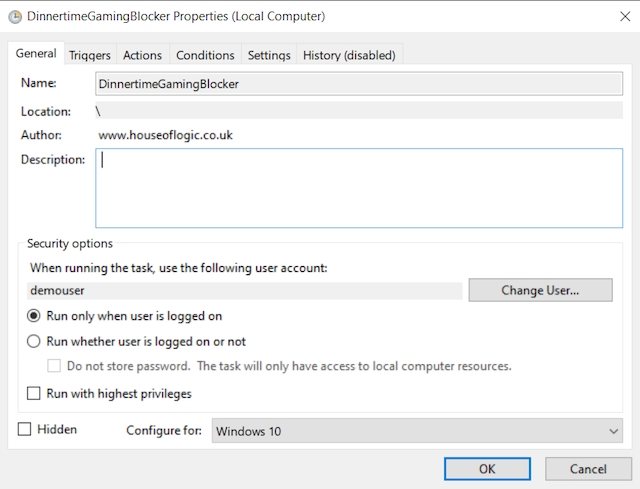Check the Hidden checkbox
The image size is (640, 489).
coord(24,429)
